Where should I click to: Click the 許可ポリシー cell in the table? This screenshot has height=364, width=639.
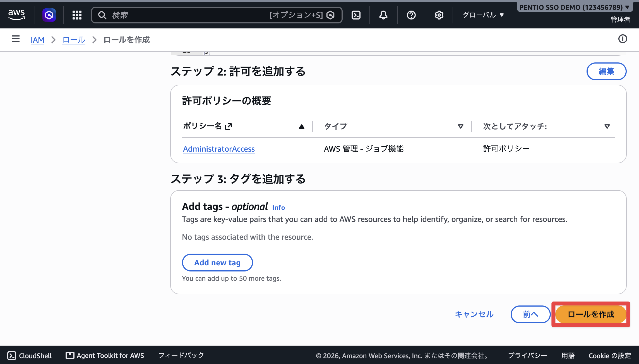coord(506,149)
